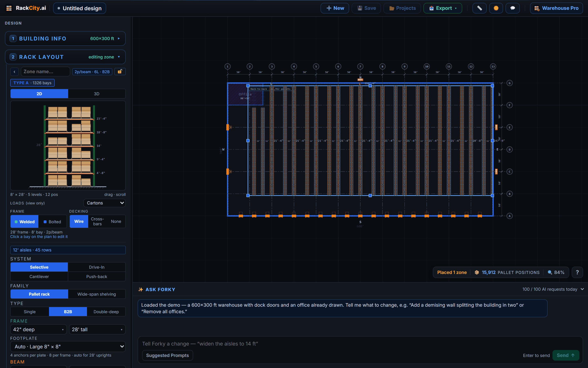588x368 pixels.
Task: Select the upper east wall exit marker
Action: tap(496, 127)
